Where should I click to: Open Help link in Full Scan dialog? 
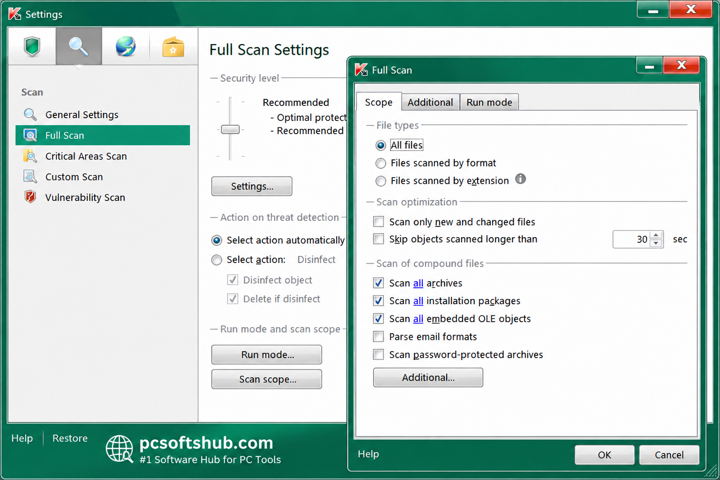(368, 454)
